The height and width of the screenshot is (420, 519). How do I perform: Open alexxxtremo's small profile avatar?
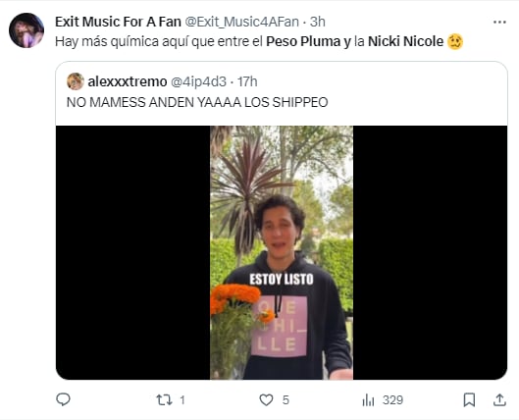(x=76, y=81)
